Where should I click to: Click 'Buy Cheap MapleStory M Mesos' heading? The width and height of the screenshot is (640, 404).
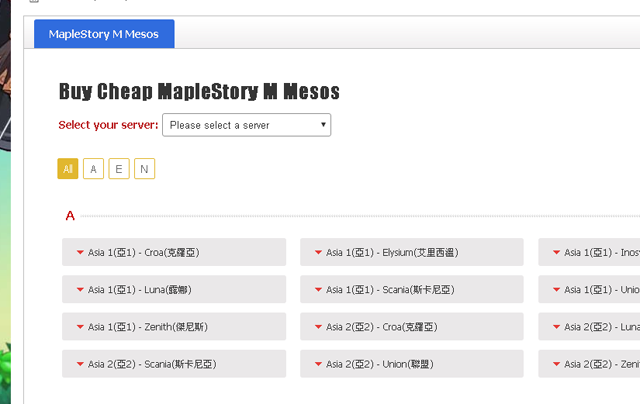coord(199,91)
